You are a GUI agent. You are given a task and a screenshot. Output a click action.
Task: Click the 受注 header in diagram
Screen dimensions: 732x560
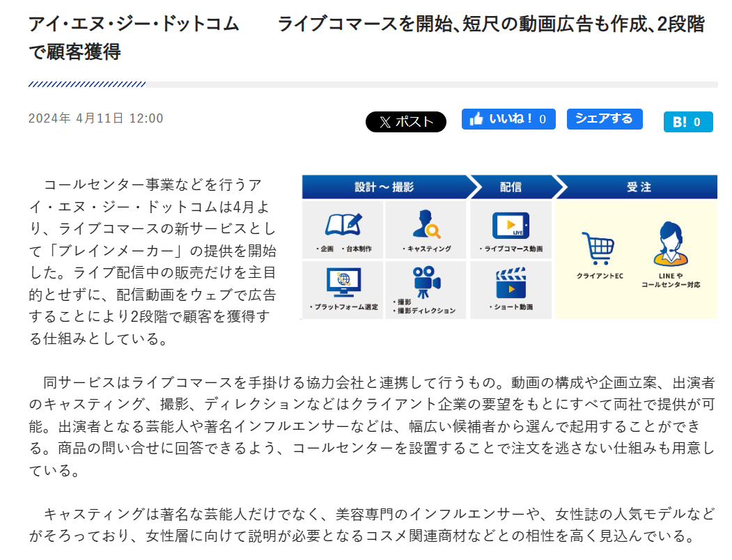click(638, 187)
